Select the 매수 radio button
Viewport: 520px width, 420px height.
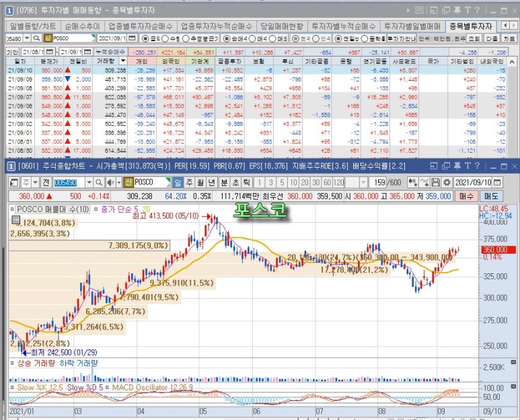[252, 38]
